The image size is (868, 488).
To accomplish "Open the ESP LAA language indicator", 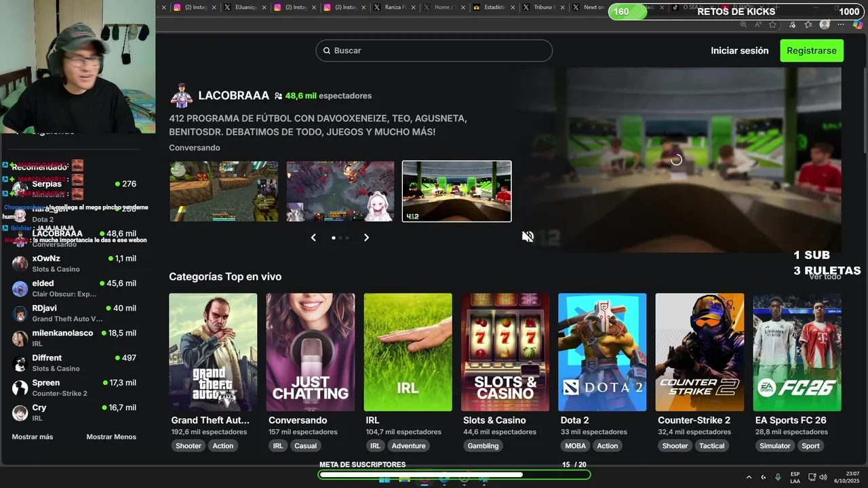I will click(795, 477).
